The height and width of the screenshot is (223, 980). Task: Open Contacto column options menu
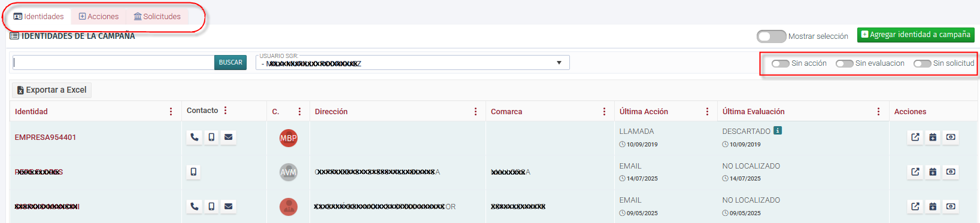pos(226,111)
